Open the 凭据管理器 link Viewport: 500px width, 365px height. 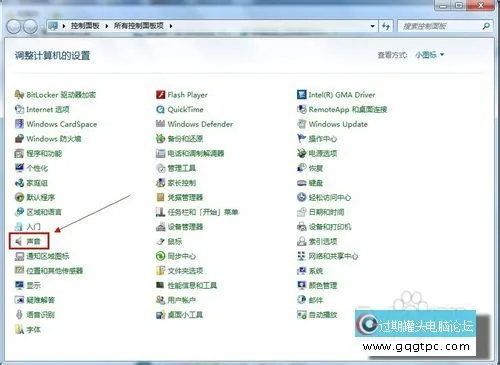[x=185, y=197]
